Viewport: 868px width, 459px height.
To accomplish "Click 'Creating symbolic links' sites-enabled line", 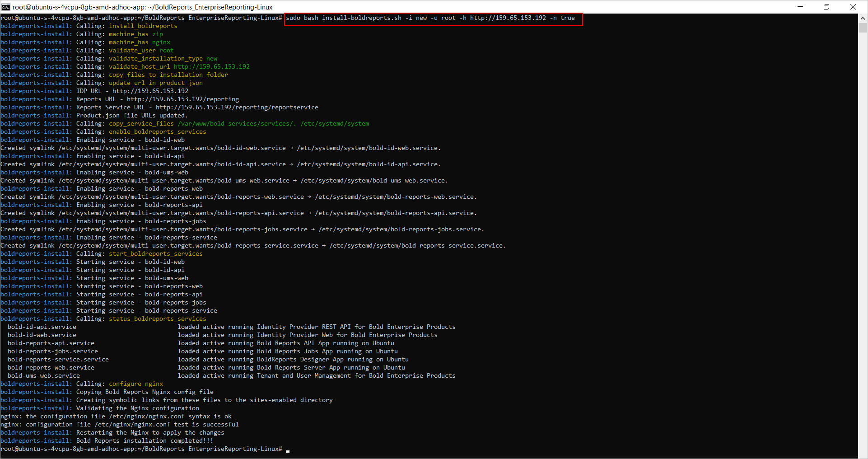I will coord(167,400).
